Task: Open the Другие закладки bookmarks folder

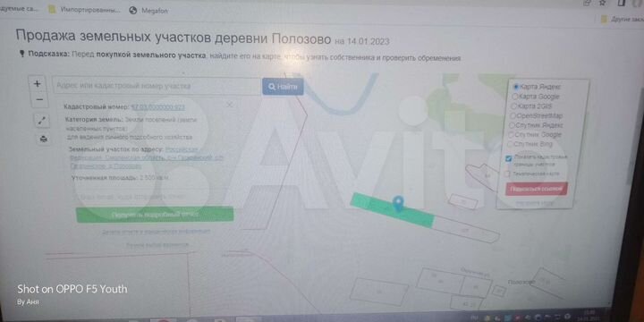Action: coord(623,20)
